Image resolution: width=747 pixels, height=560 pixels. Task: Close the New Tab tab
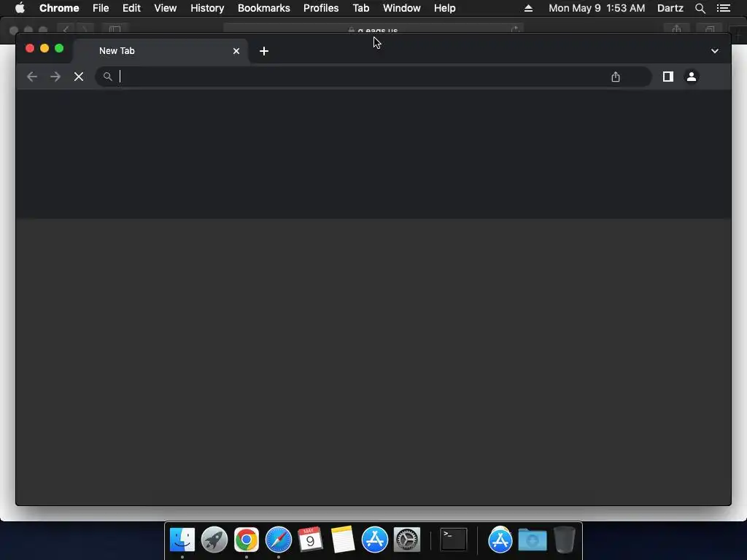coord(236,51)
